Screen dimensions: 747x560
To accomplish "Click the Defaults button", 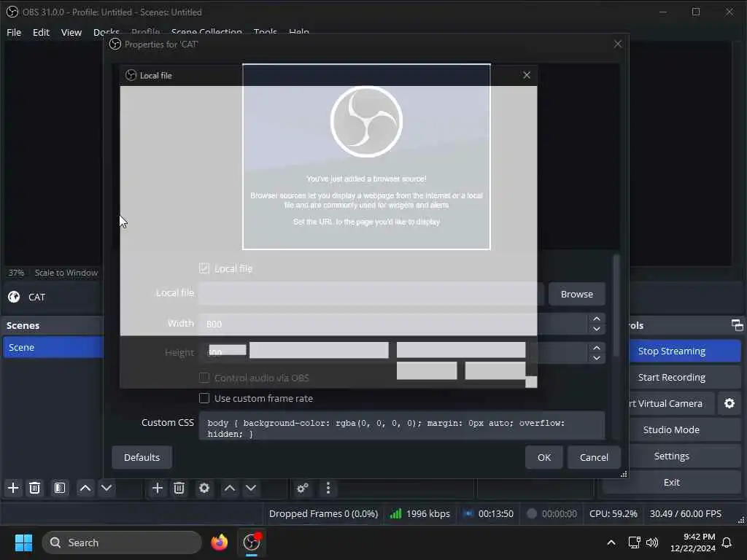I will 142,457.
